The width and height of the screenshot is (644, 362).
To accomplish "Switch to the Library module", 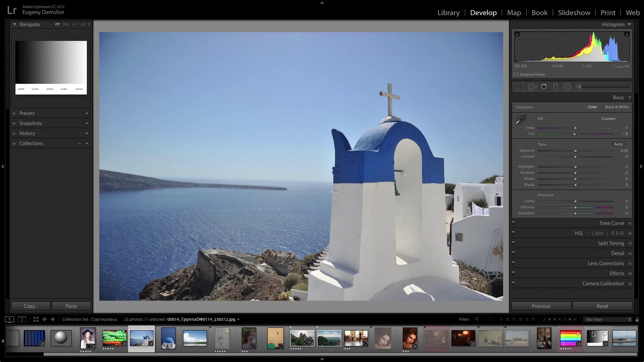I will pyautogui.click(x=448, y=13).
